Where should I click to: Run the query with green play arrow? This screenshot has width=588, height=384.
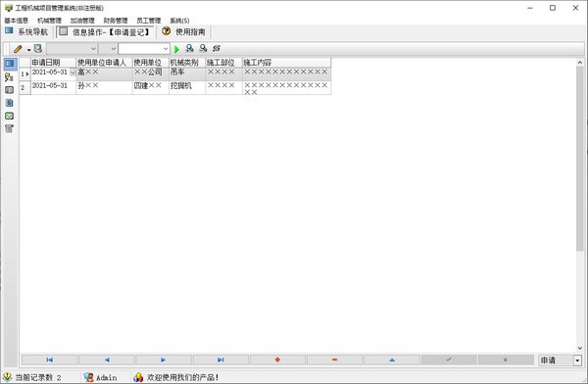(176, 49)
